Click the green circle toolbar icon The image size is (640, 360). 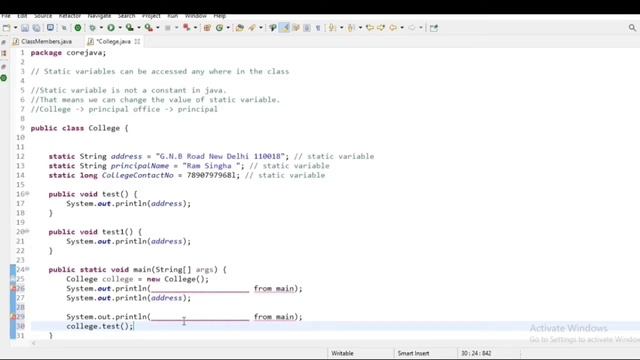tap(78, 28)
